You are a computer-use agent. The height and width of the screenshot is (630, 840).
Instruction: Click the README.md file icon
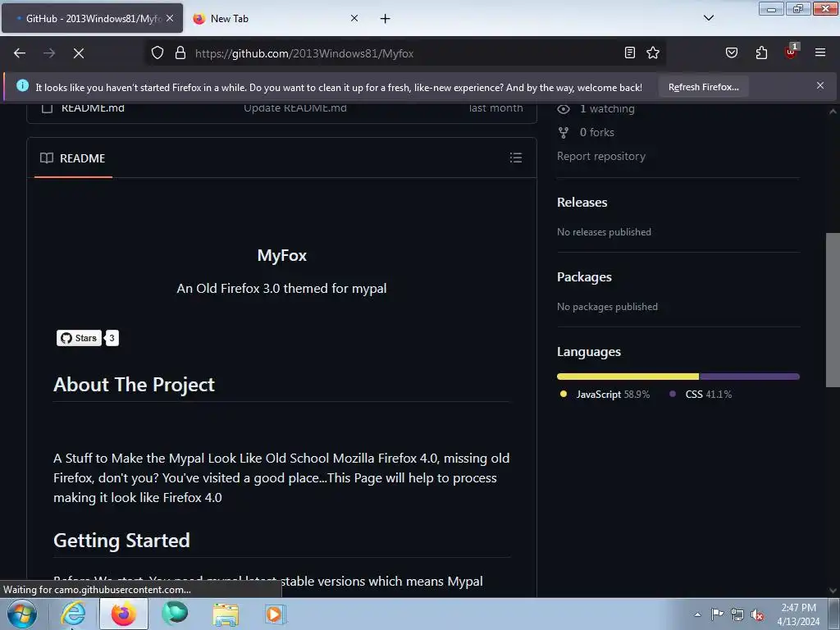pyautogui.click(x=47, y=107)
